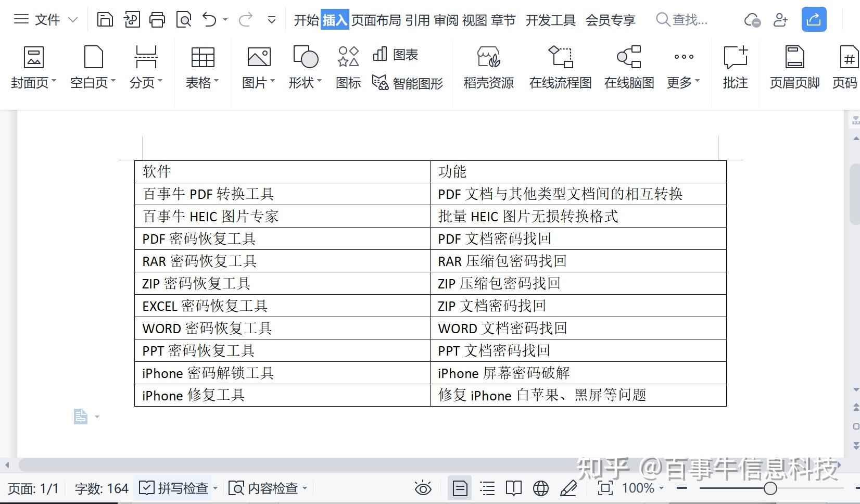This screenshot has height=504, width=860.
Task: Insert an 在线流程图 online flowchart
Action: (560, 68)
